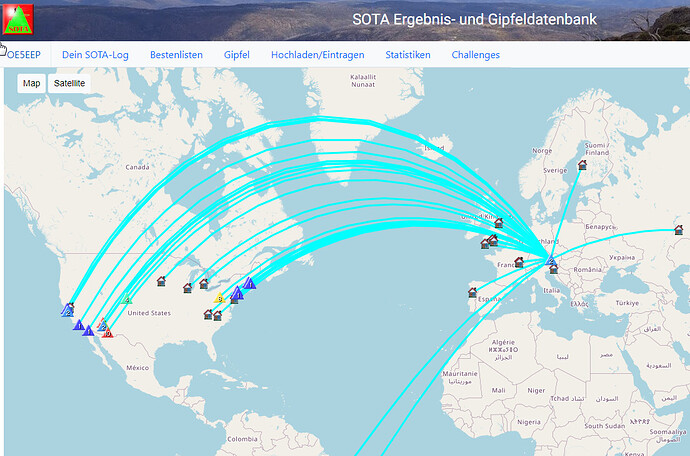The height and width of the screenshot is (456, 690).
Task: Click the house marker in United Kingdom
Action: click(499, 223)
